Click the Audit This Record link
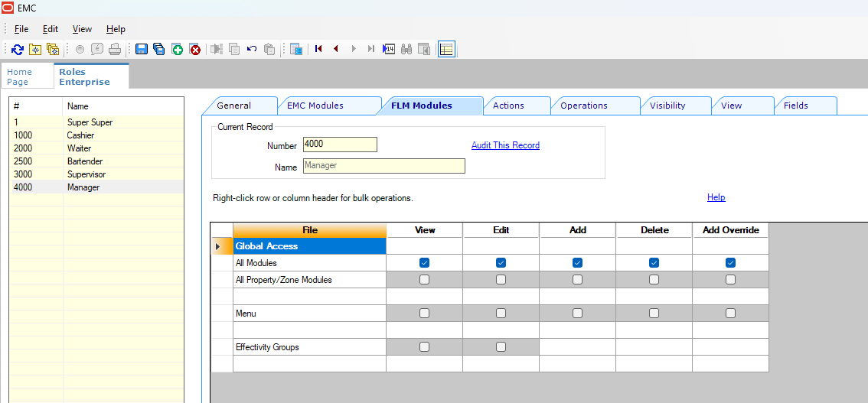868x403 pixels. [505, 145]
